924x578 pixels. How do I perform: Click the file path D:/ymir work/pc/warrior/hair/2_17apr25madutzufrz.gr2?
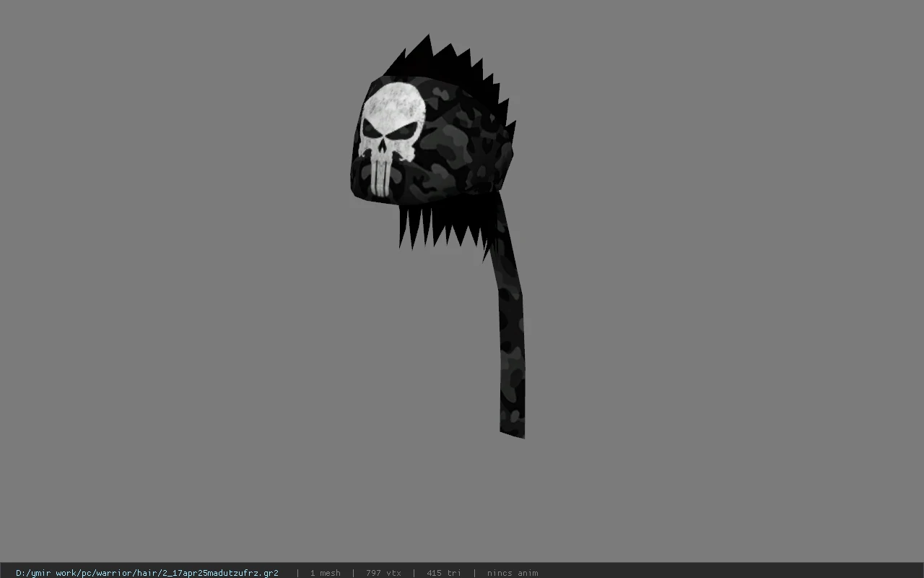point(147,573)
